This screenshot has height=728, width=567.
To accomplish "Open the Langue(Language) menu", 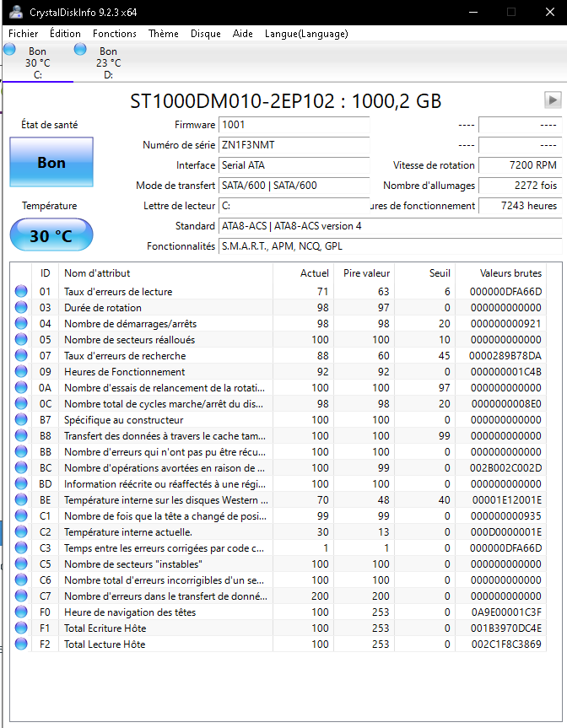I will (306, 34).
